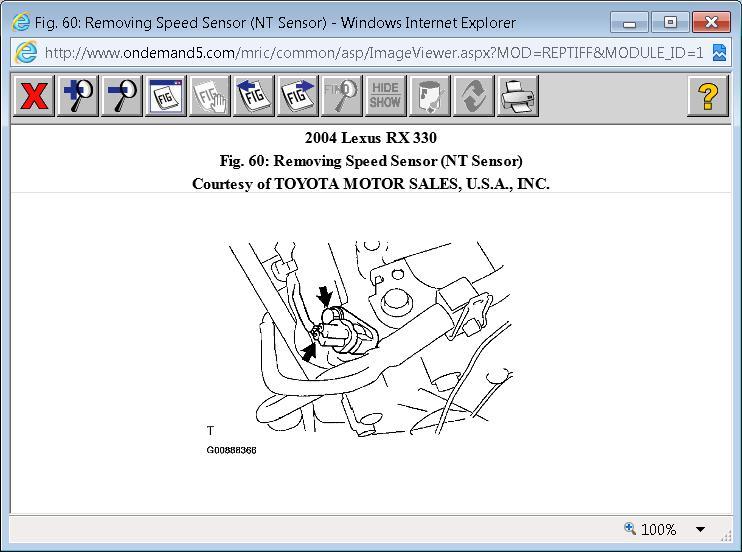Click the HIDE SHOW button
Screen dimensions: 742x552
386,96
